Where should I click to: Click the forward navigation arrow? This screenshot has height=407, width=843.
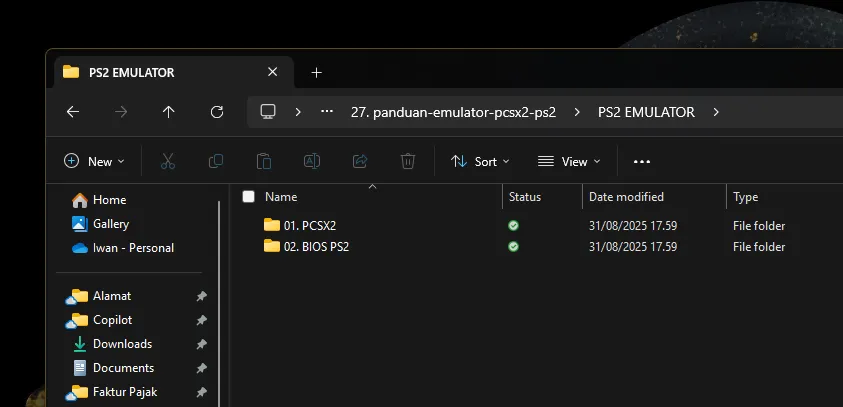click(121, 112)
